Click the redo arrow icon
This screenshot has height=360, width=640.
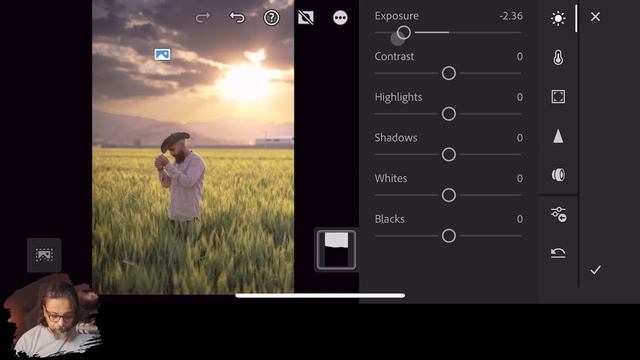202,18
